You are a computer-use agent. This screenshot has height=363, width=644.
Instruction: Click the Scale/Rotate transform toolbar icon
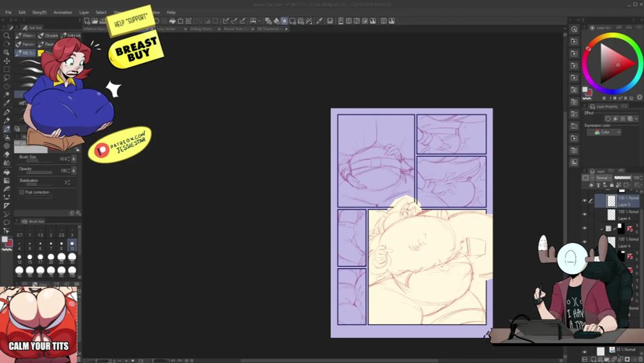pyautogui.click(x=180, y=21)
